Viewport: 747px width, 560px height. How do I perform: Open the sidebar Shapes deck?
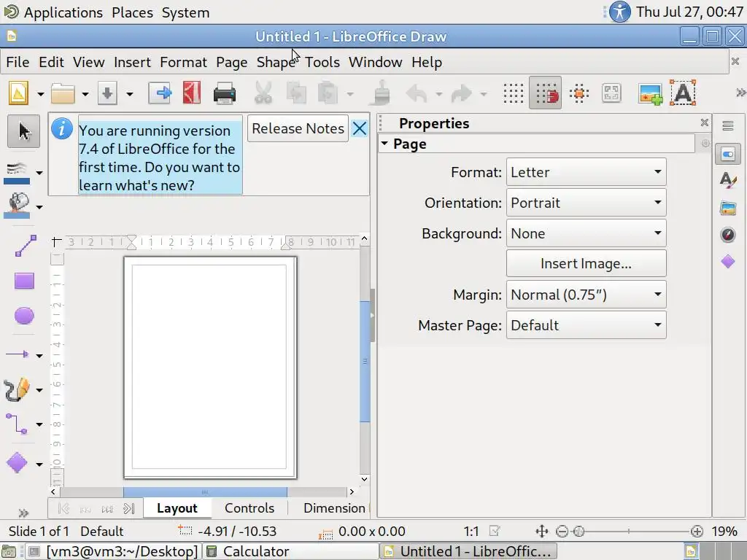[x=727, y=262]
